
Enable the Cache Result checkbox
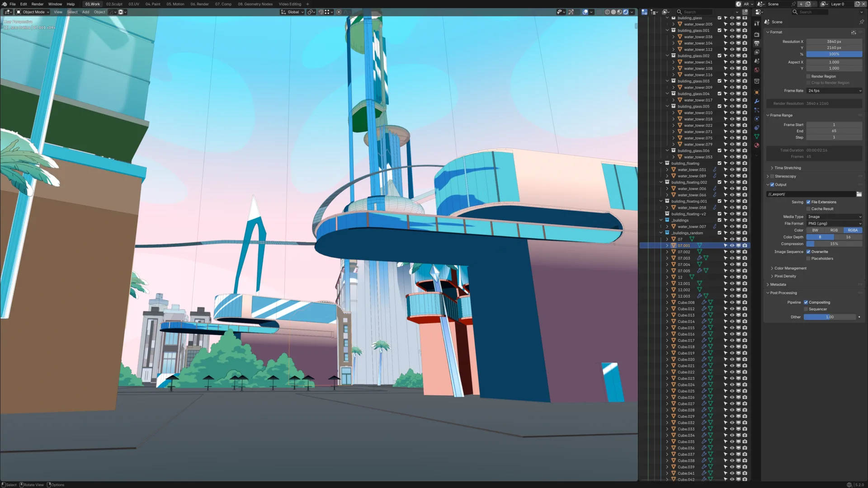(808, 209)
